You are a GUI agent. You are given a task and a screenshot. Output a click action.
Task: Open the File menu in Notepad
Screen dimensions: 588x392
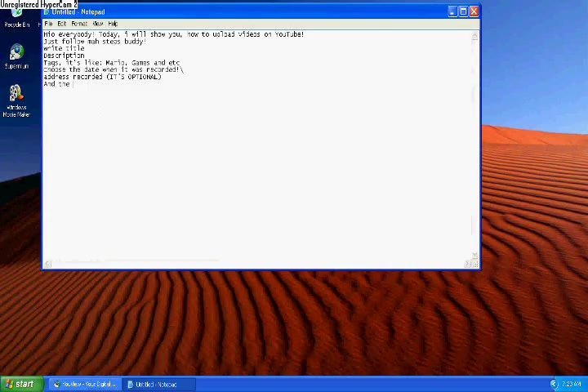(x=48, y=24)
